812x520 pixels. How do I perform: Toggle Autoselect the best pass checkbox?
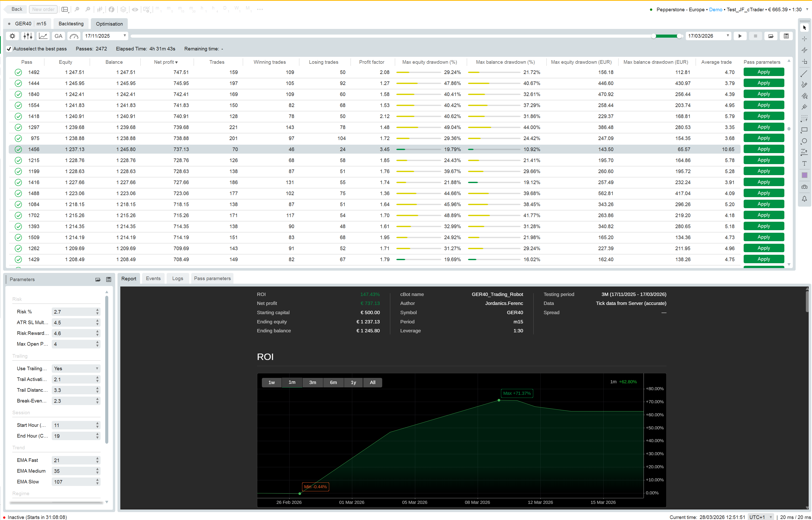pyautogui.click(x=9, y=49)
